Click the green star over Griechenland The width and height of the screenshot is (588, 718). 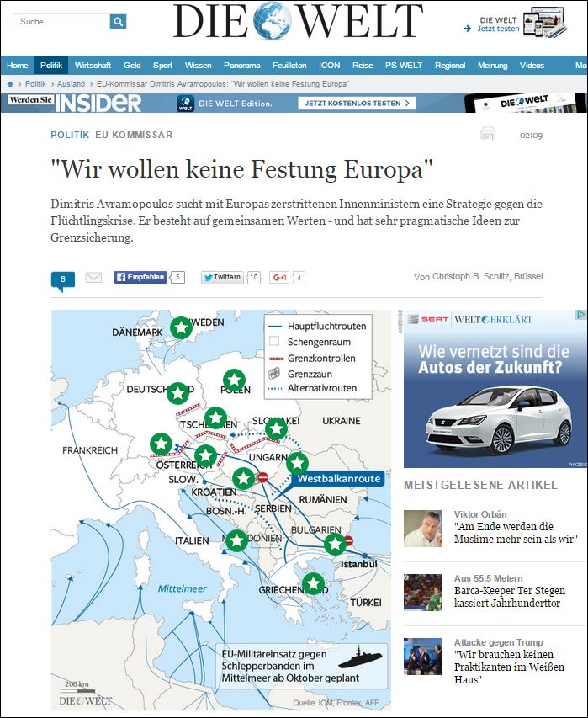pos(313,583)
